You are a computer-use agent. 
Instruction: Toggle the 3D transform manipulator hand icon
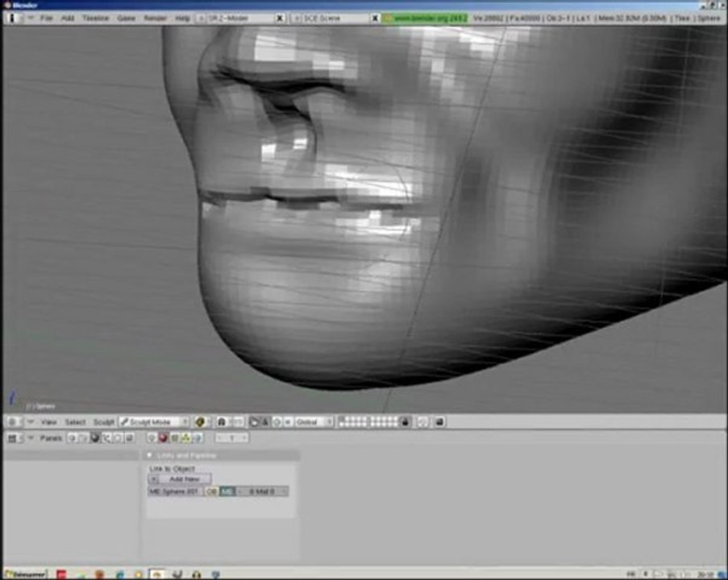click(254, 422)
